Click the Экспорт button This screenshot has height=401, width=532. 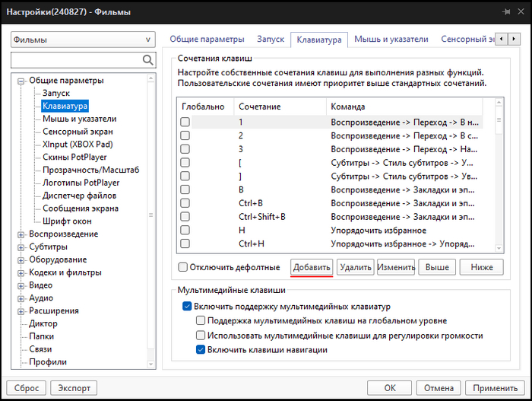(x=74, y=387)
